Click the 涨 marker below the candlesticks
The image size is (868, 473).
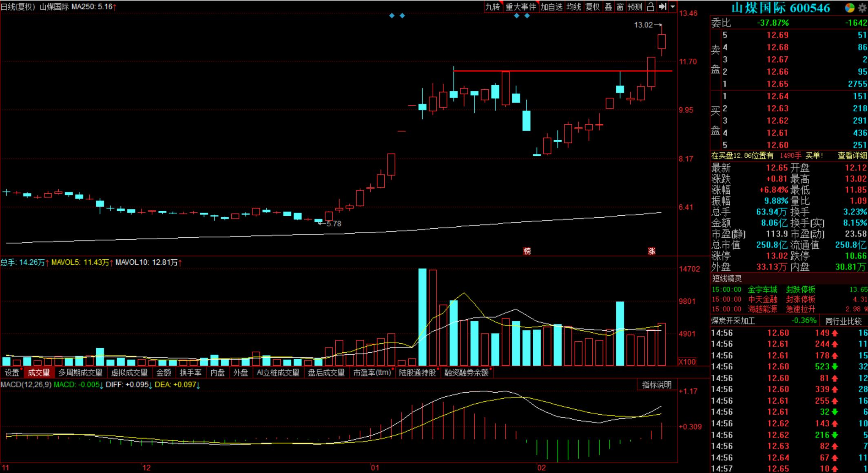click(x=651, y=251)
